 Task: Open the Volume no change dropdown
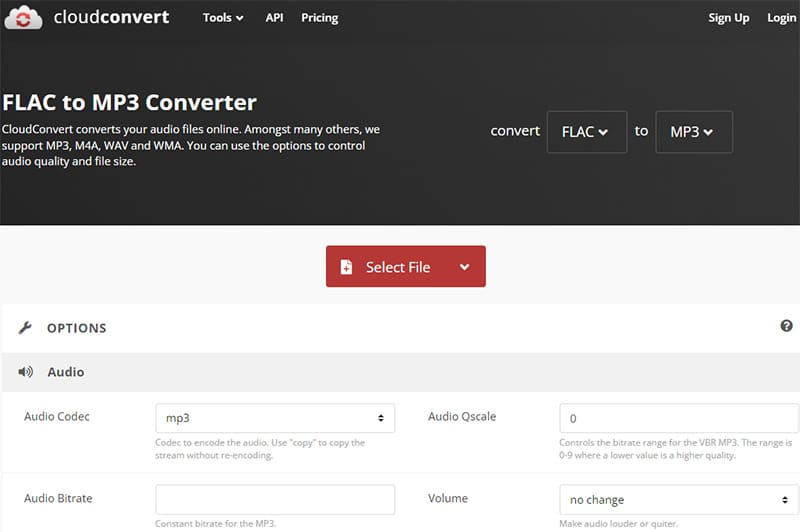click(x=679, y=499)
